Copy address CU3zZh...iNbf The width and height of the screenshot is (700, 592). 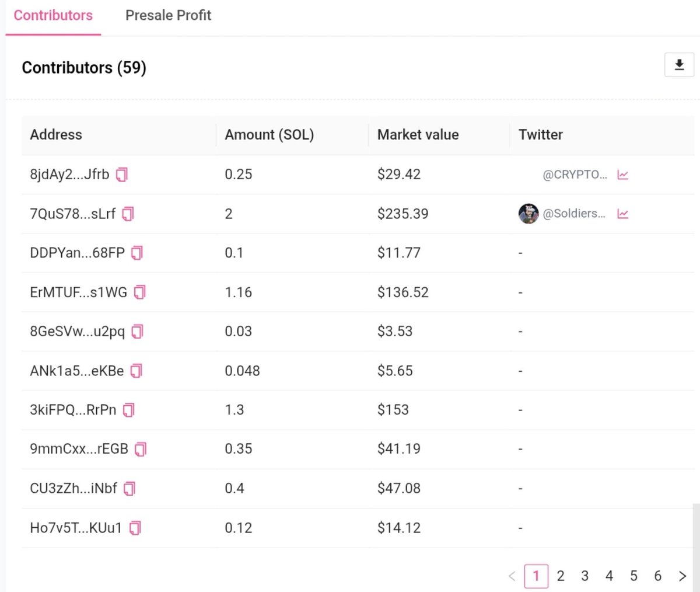(129, 488)
